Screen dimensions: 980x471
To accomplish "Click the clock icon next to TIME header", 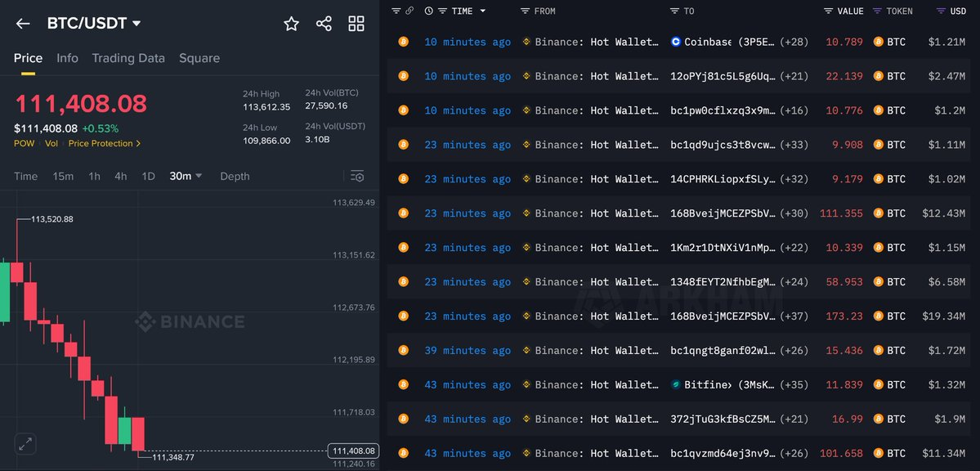I will pos(428,11).
